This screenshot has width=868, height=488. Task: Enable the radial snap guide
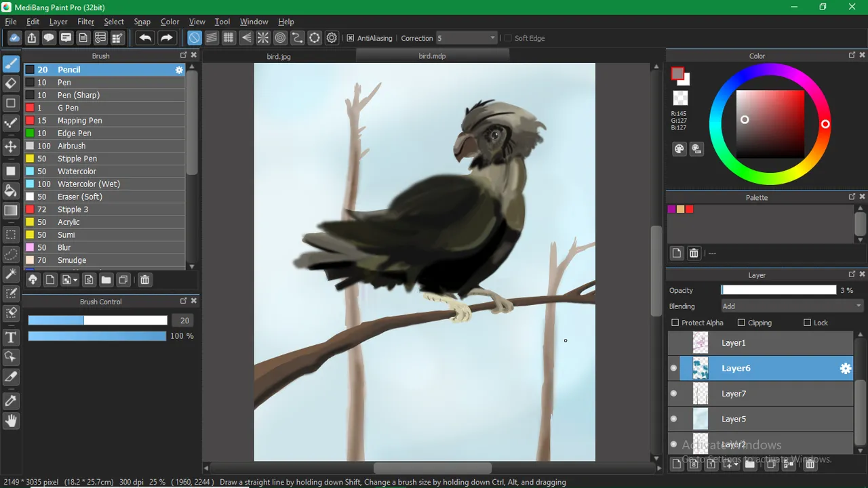(x=263, y=38)
